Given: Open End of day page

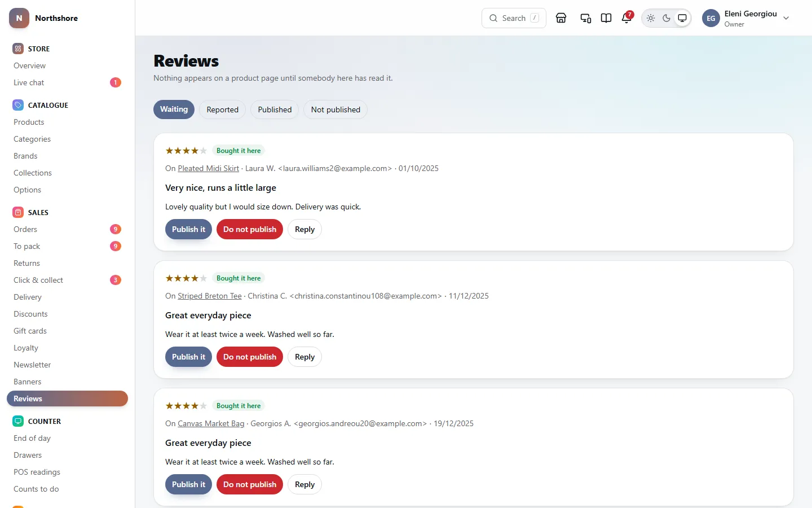Looking at the screenshot, I should [x=67, y=438].
